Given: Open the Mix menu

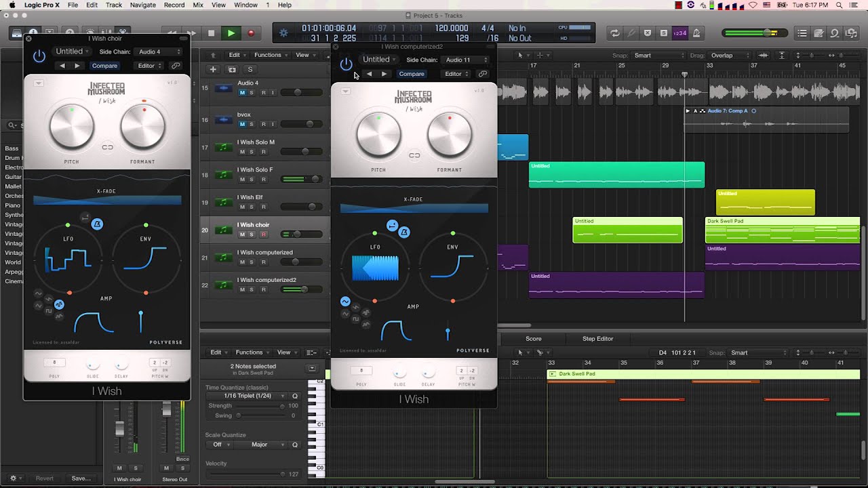Looking at the screenshot, I should click(198, 5).
